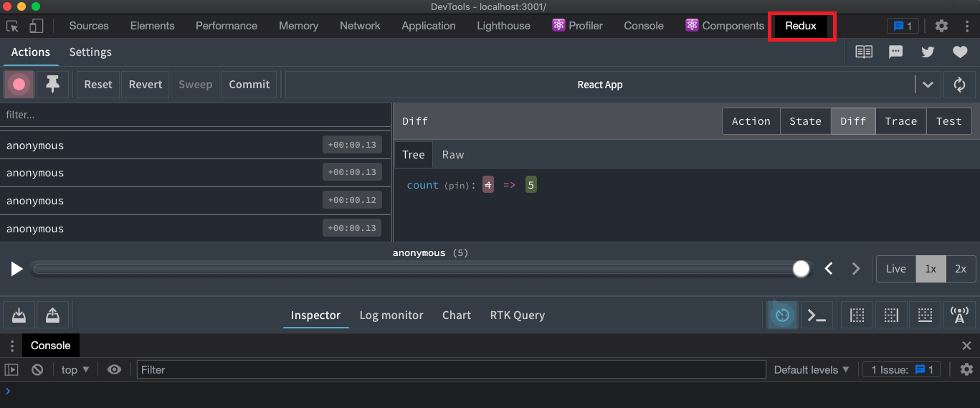This screenshot has height=408, width=980.
Task: Click the action timeline slider handle
Action: pos(801,269)
